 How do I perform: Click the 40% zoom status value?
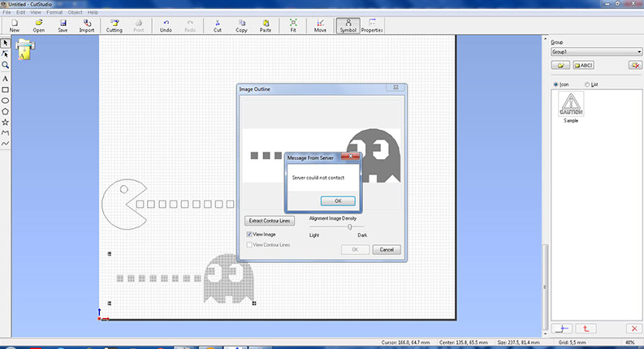tap(629, 342)
